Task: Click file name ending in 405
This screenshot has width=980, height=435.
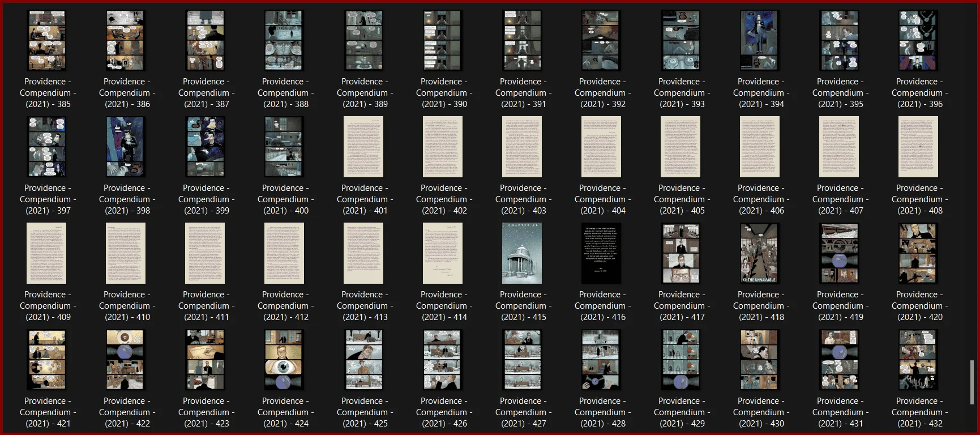Action: click(x=682, y=199)
